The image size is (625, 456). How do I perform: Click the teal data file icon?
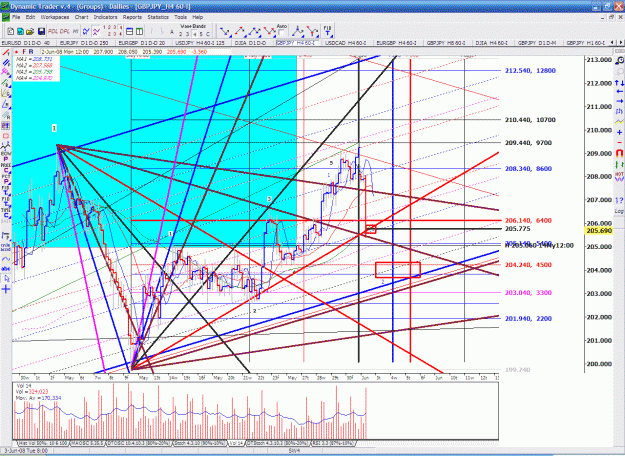[20, 31]
